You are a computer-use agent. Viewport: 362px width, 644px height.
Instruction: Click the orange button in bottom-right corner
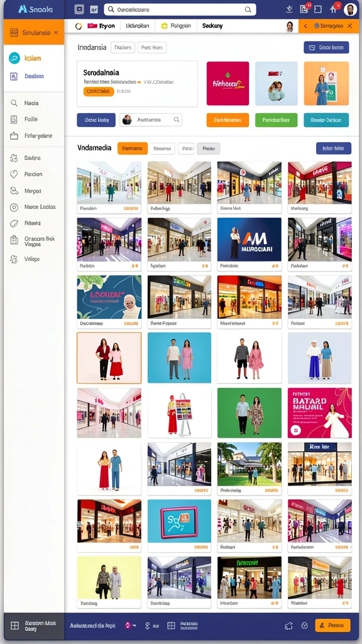tap(332, 625)
